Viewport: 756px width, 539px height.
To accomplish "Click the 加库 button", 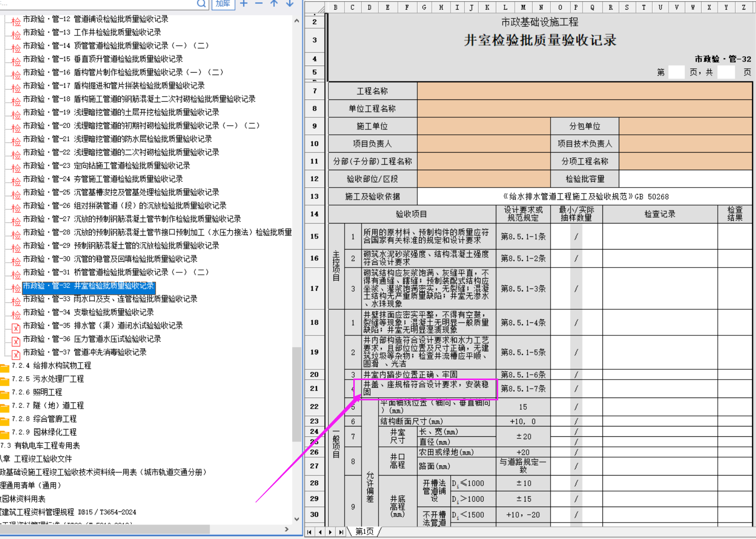I will coord(223,4).
